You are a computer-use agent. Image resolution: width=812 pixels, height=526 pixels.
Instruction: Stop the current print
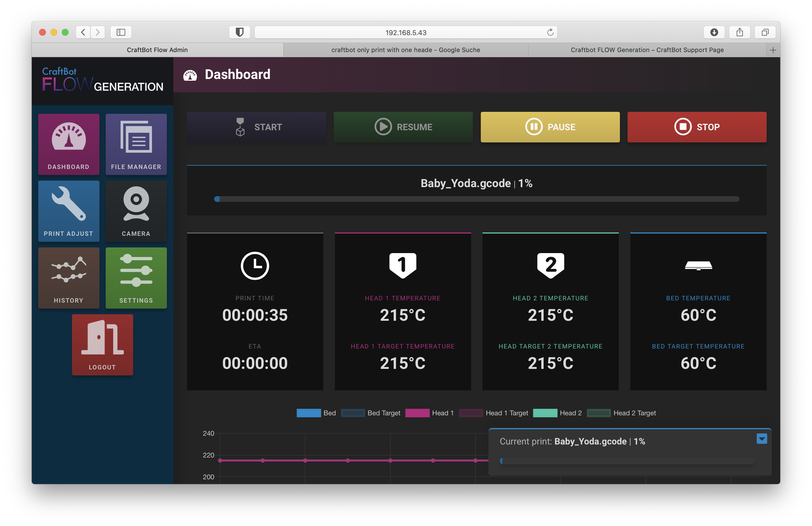[x=697, y=127]
